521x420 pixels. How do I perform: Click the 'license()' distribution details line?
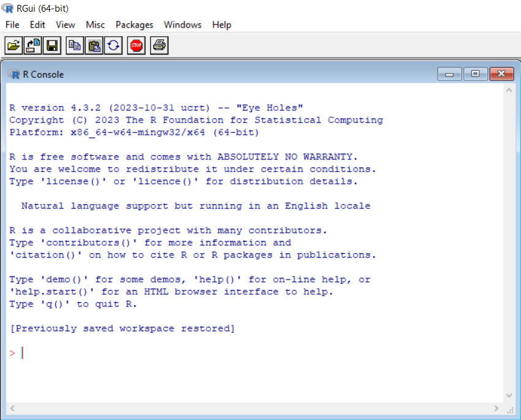click(x=183, y=181)
